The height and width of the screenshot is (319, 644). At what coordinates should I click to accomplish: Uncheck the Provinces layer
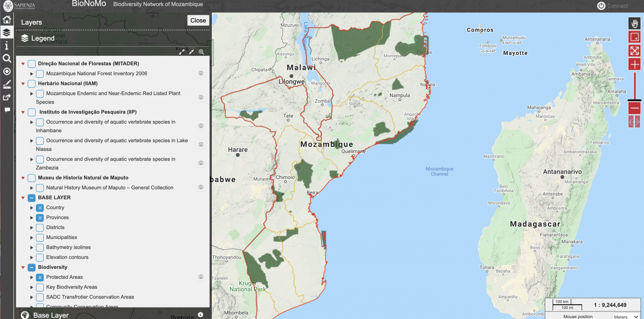[40, 218]
